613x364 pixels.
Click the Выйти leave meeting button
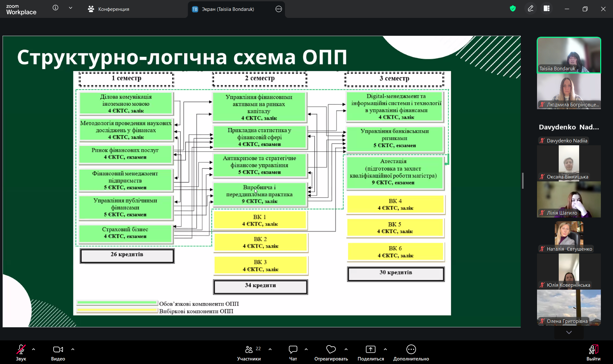(x=593, y=352)
